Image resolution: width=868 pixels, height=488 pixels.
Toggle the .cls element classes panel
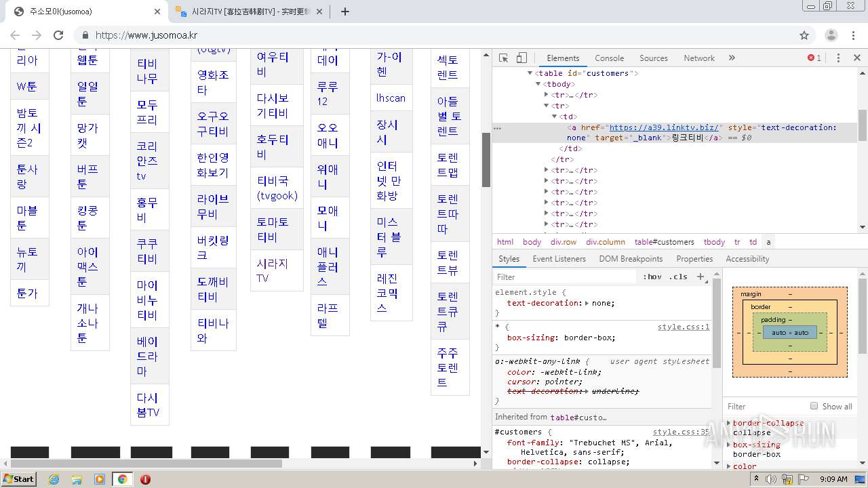678,277
